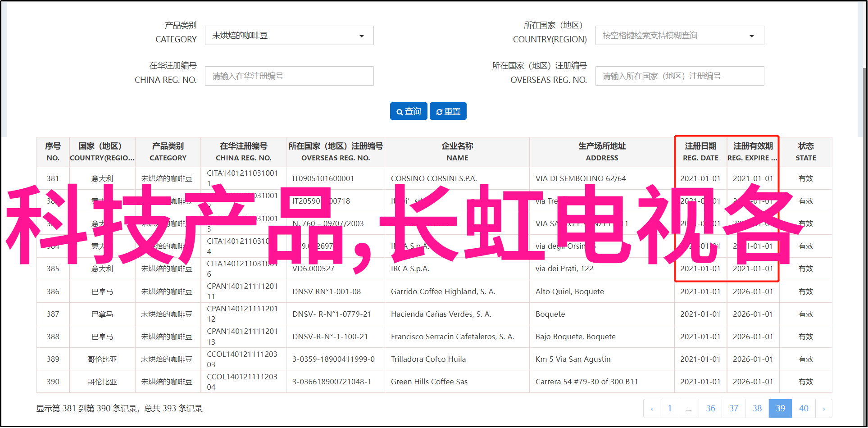
Task: Click the blue 重置 reset button
Action: point(448,111)
